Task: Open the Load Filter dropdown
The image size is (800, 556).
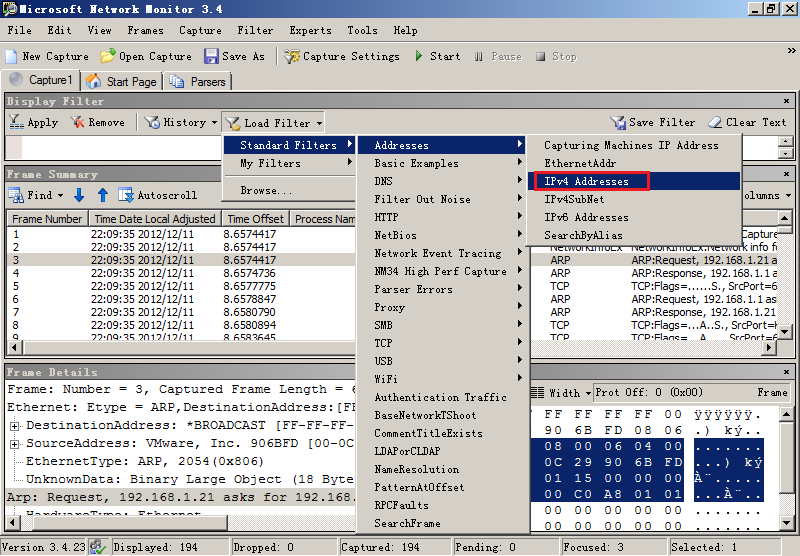Action: coord(274,123)
